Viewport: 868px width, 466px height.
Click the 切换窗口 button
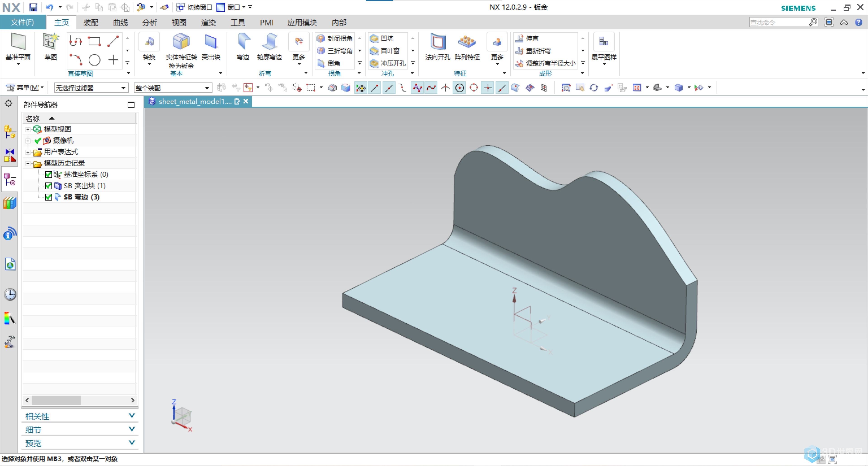194,7
